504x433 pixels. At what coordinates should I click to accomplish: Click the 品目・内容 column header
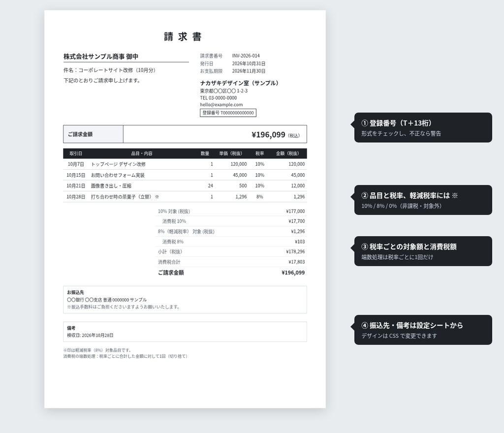[x=141, y=154]
